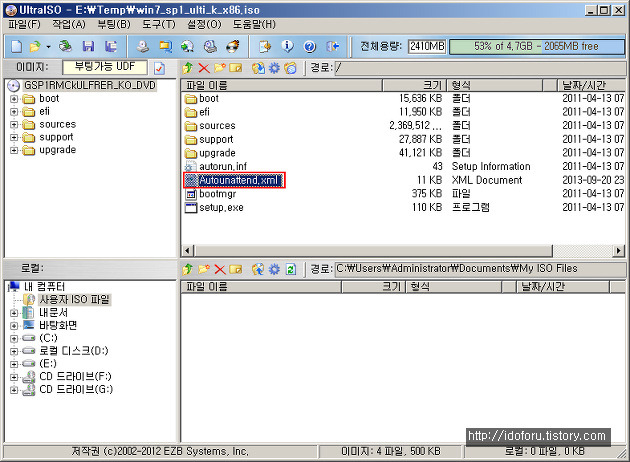Click the Make CD/DVD image icon
The height and width of the screenshot is (462, 630).
tap(143, 47)
